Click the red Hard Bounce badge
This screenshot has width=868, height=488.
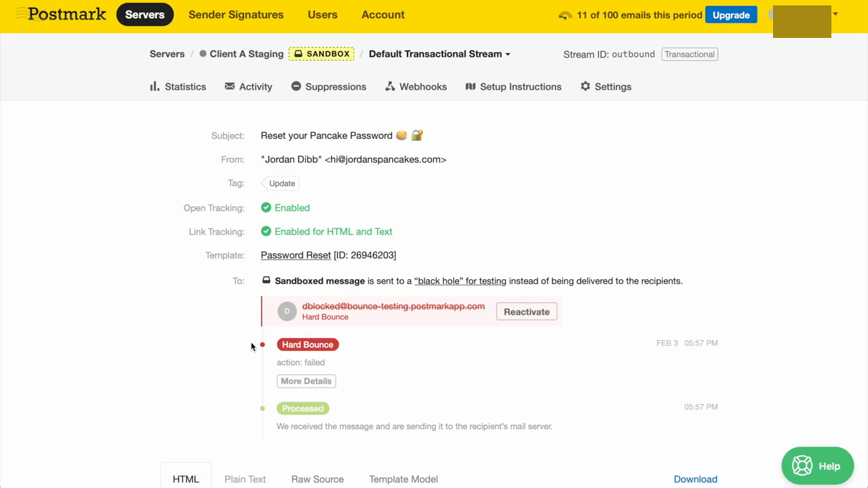(307, 344)
